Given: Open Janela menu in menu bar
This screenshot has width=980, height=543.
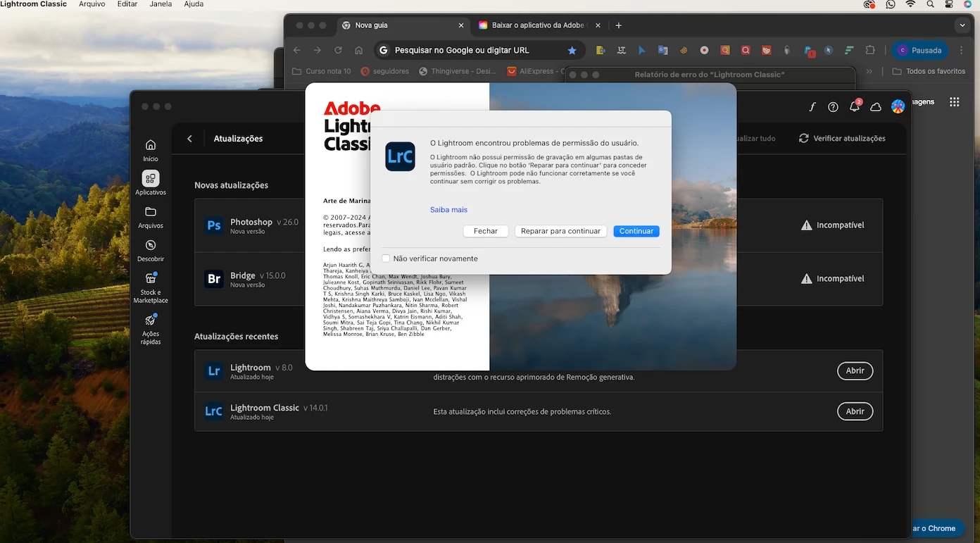Looking at the screenshot, I should click(x=161, y=4).
